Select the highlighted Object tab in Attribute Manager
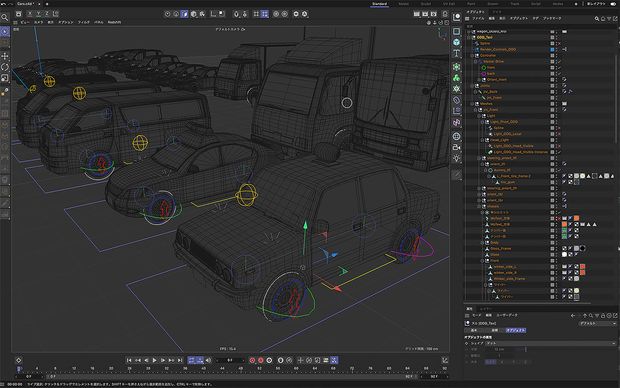The width and height of the screenshot is (620, 388). tap(516, 330)
